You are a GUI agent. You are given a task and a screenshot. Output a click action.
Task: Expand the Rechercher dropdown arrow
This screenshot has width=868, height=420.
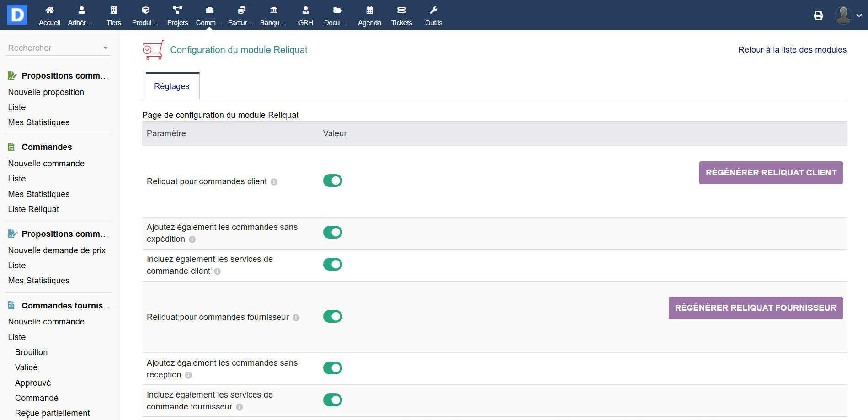[106, 48]
